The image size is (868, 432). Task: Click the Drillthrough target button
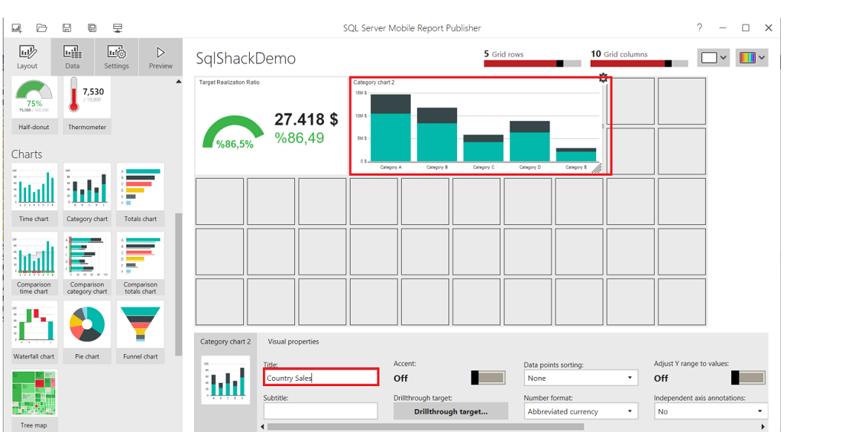pos(451,411)
